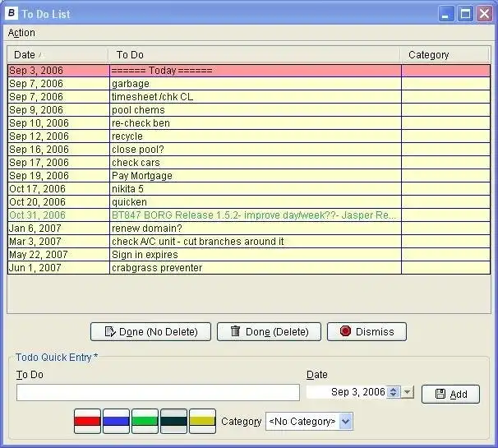
Task: Focus the To Do text entry field
Action: tap(158, 393)
